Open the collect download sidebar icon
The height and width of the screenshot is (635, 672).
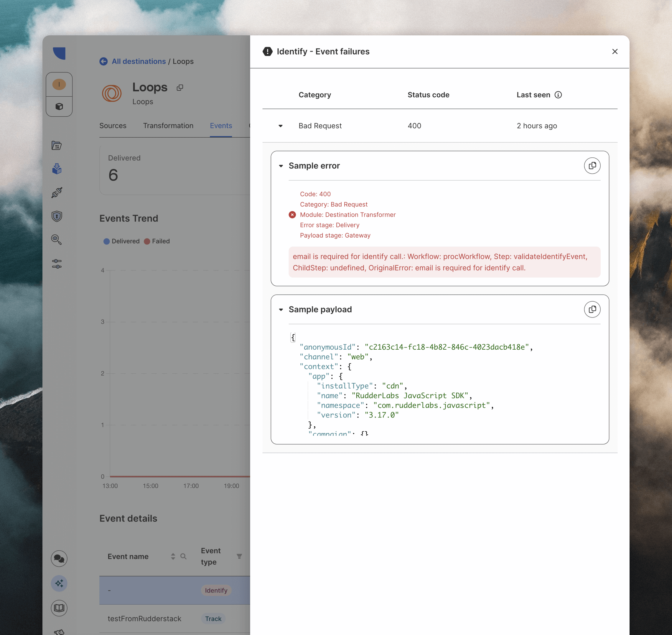point(57,169)
